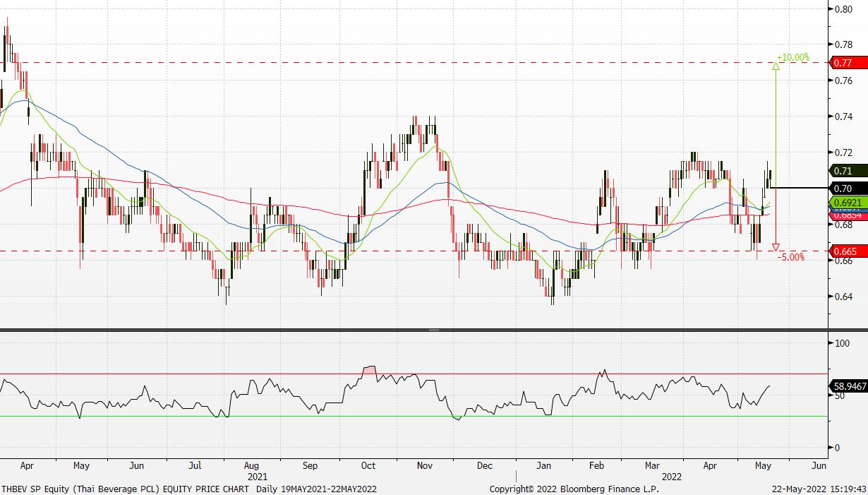Screen dimensions: 868x495
Task: Click the 2022 year label on time axis
Action: 671,477
